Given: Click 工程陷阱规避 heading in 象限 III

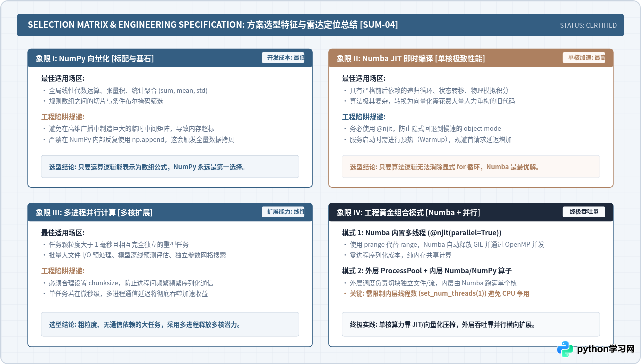Looking at the screenshot, I should click(63, 271).
